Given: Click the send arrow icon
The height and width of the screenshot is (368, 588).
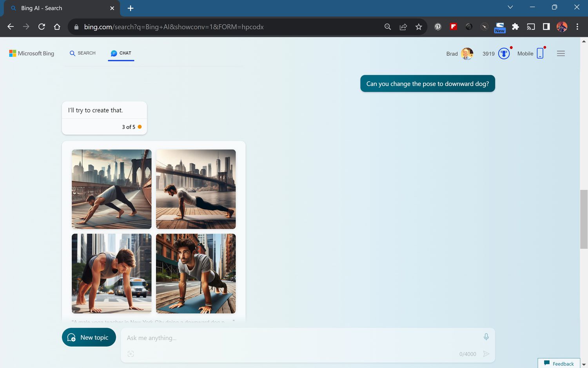Looking at the screenshot, I should tap(486, 354).
